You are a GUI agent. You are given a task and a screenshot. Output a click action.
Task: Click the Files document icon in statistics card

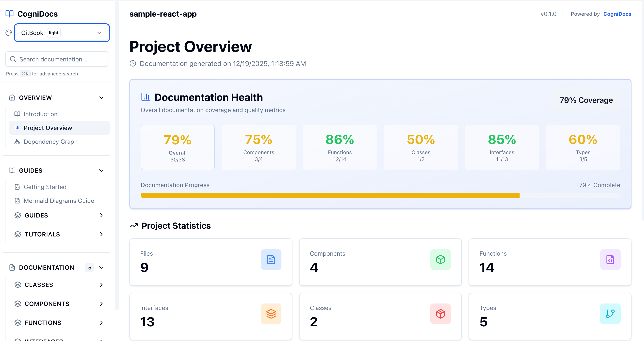tap(271, 260)
